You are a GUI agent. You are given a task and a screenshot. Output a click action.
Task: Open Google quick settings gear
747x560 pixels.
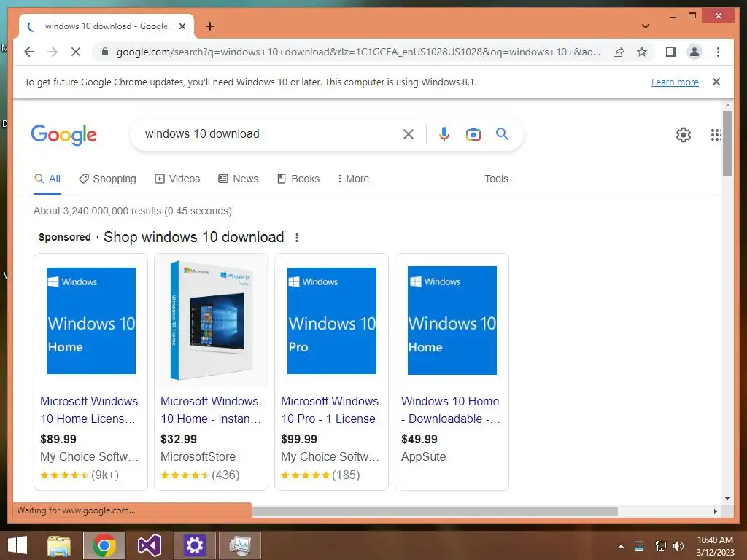click(683, 135)
